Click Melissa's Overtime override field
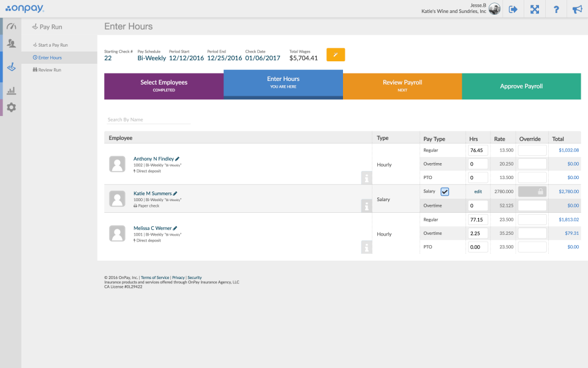The width and height of the screenshot is (588, 368). tap(532, 233)
